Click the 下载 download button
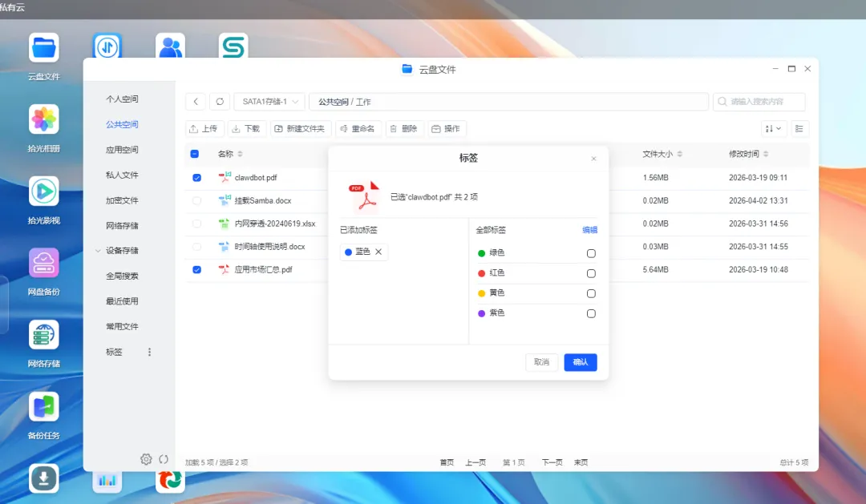 (247, 129)
